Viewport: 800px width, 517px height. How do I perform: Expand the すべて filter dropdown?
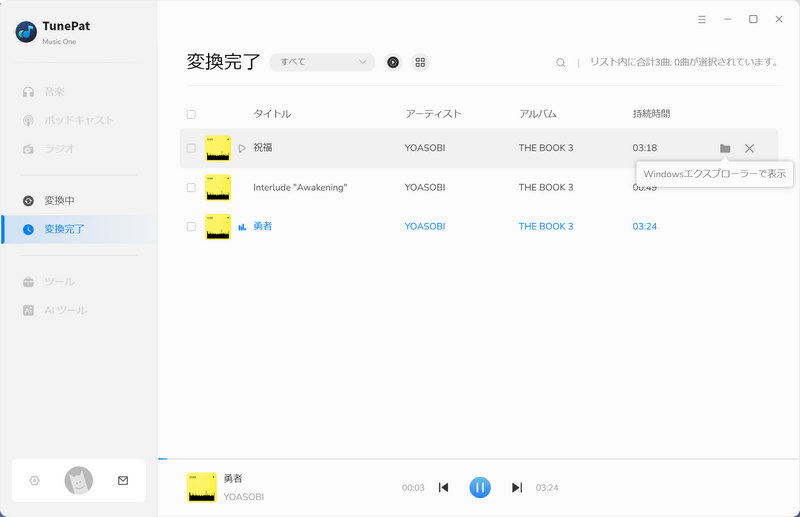click(322, 62)
